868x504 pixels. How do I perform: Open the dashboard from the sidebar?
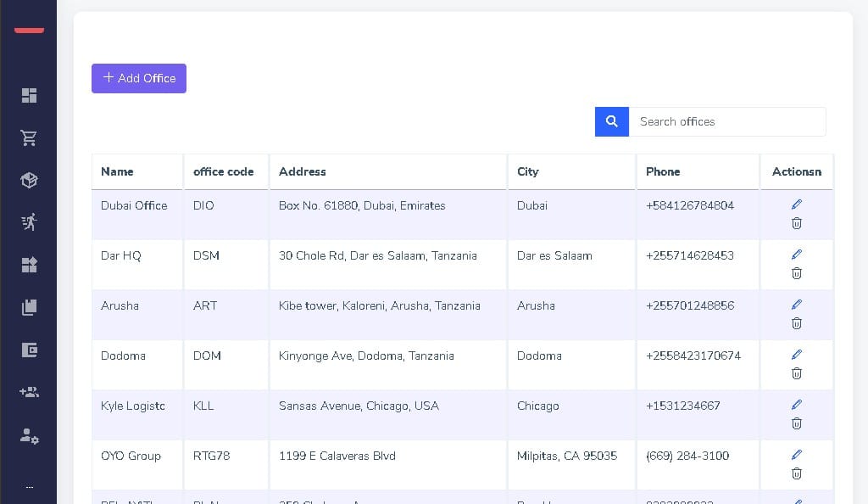click(x=29, y=95)
